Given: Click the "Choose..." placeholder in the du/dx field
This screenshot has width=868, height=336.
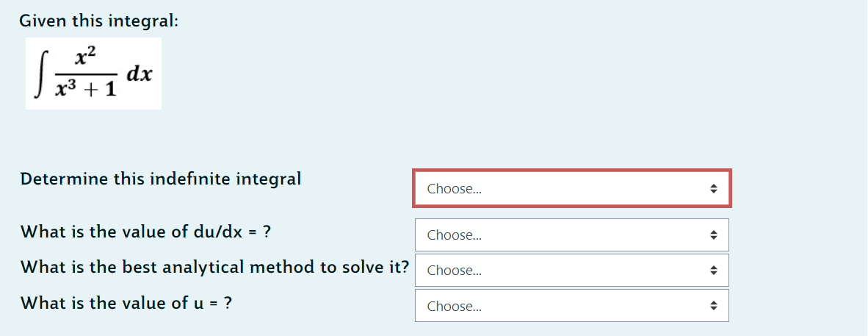Looking at the screenshot, I should point(454,235).
